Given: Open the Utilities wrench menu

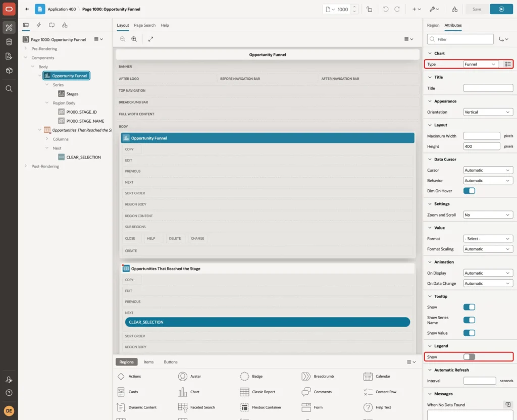Looking at the screenshot, I should [434, 9].
